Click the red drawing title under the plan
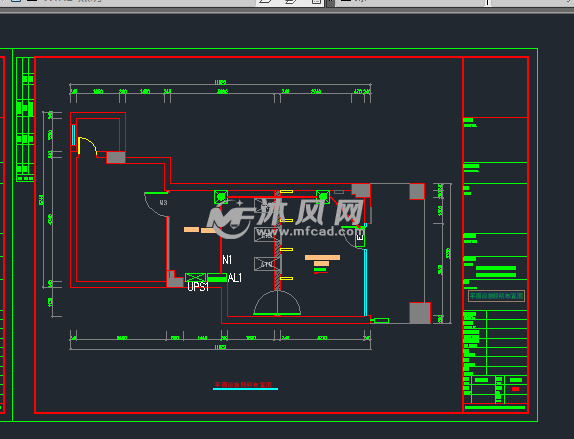Screen dimensions: 574x439 [x=243, y=384]
